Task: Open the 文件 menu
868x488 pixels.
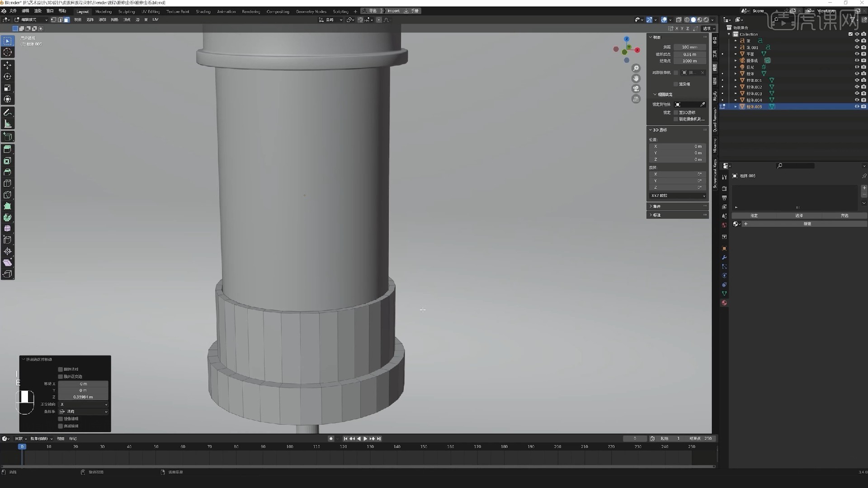Action: 13,11
